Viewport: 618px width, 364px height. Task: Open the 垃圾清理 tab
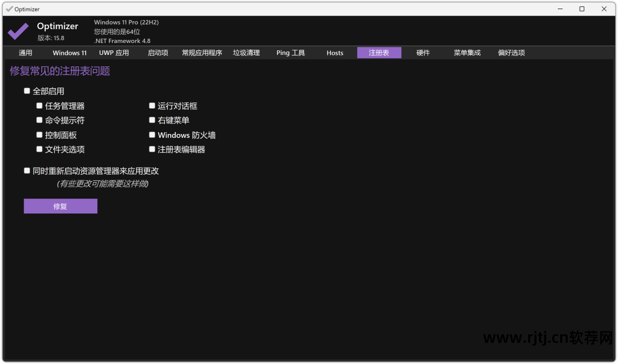pyautogui.click(x=246, y=53)
